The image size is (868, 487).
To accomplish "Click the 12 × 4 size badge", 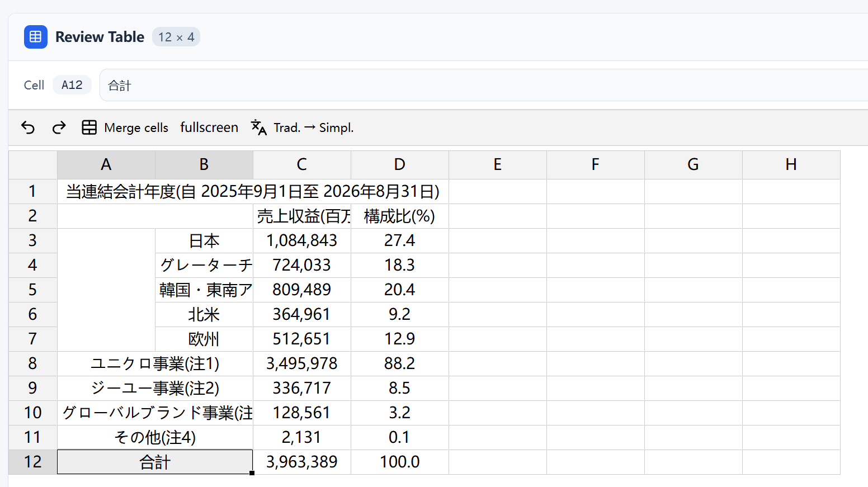I will tap(176, 37).
